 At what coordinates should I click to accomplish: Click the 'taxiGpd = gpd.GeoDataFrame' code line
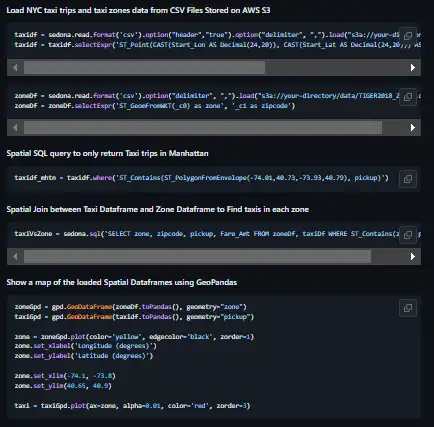(134, 317)
